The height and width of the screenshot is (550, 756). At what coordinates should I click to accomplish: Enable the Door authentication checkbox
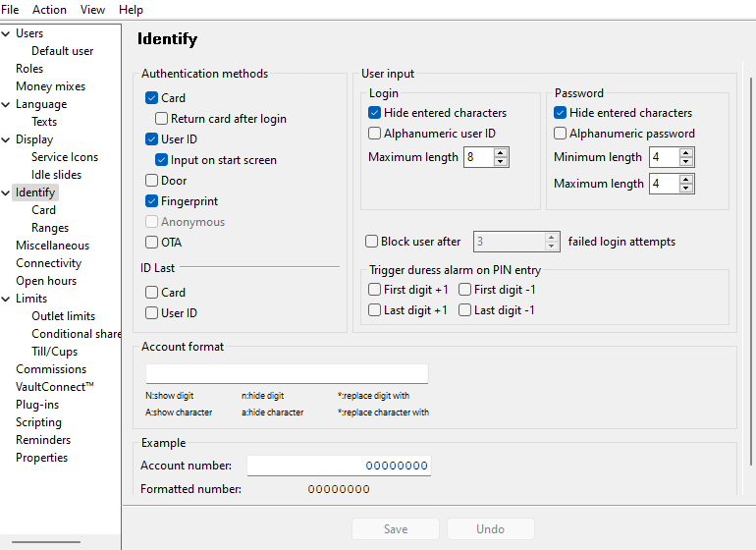(x=152, y=181)
